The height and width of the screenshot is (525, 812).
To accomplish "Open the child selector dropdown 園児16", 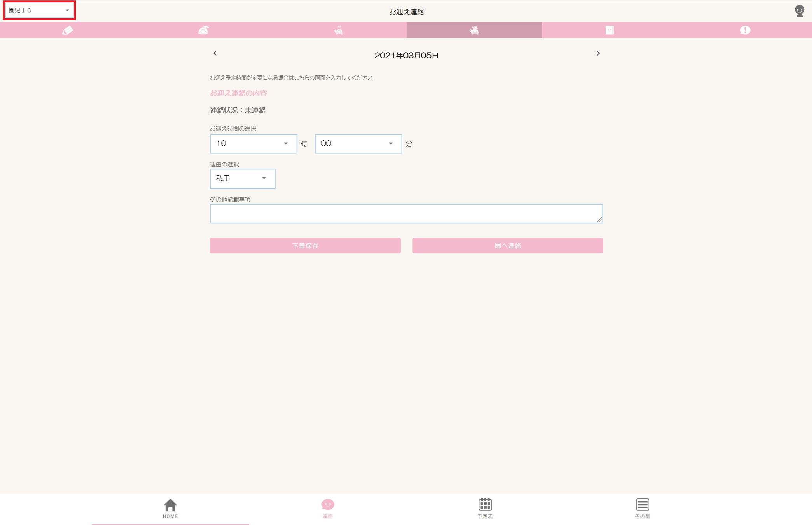I will (x=39, y=10).
